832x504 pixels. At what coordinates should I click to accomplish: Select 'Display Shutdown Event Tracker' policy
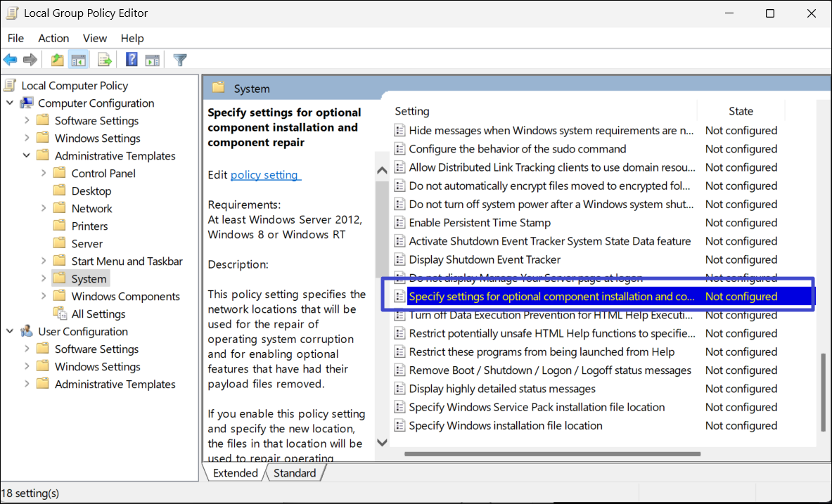[x=485, y=259]
